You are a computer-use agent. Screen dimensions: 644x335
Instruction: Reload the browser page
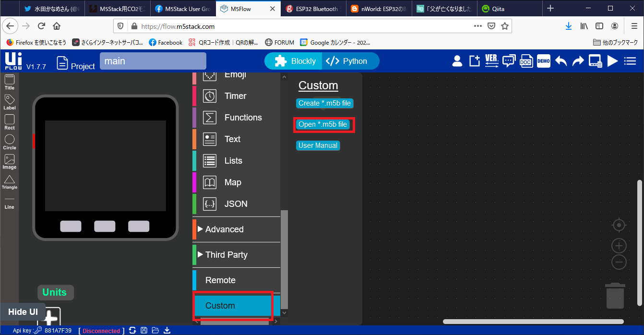pyautogui.click(x=41, y=26)
